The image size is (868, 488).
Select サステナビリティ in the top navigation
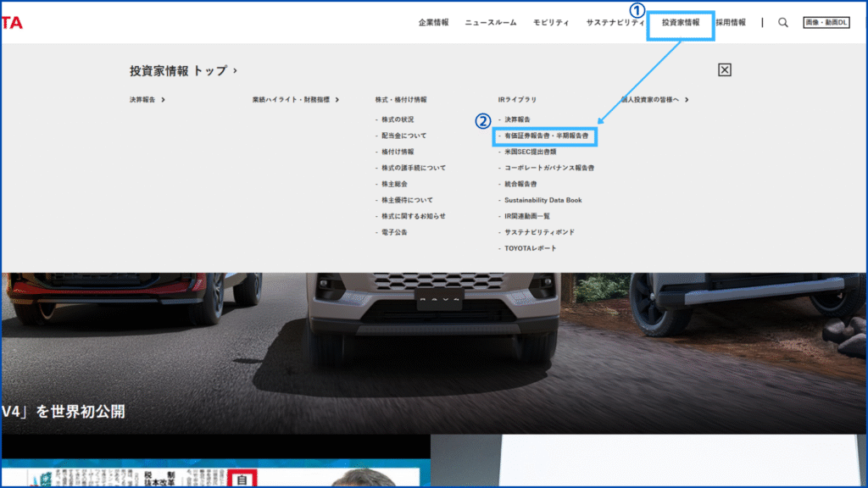pos(615,23)
